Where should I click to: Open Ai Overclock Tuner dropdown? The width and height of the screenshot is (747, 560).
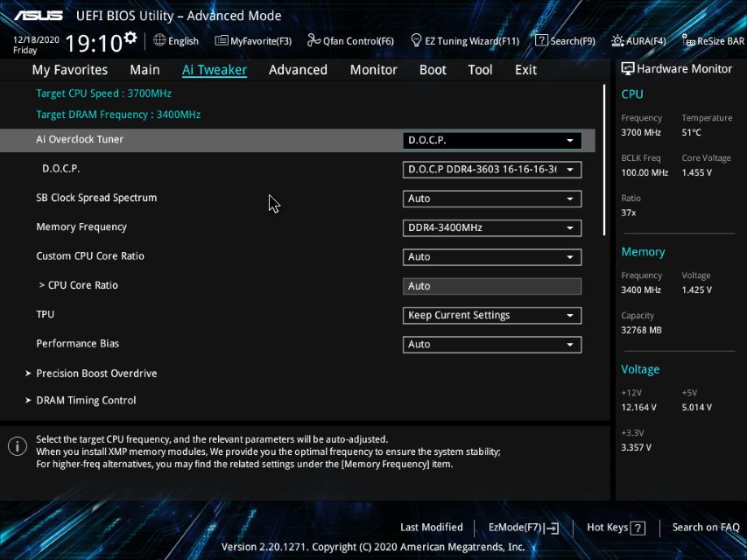(492, 141)
